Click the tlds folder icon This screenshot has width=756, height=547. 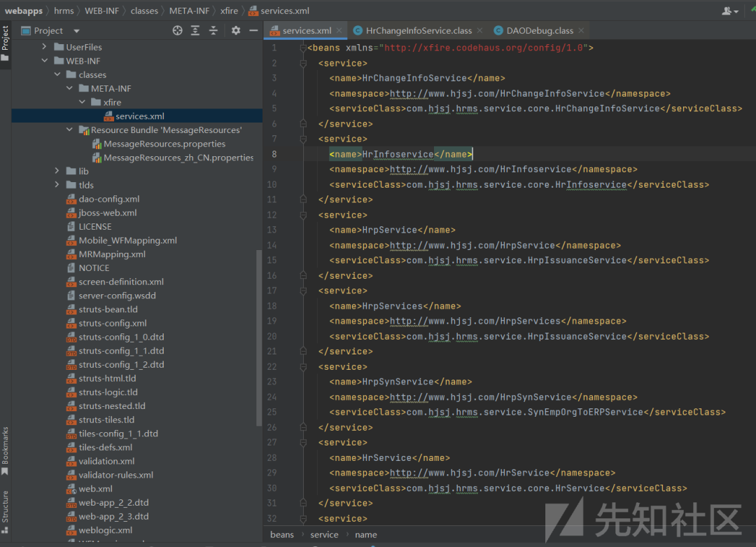[x=71, y=185]
